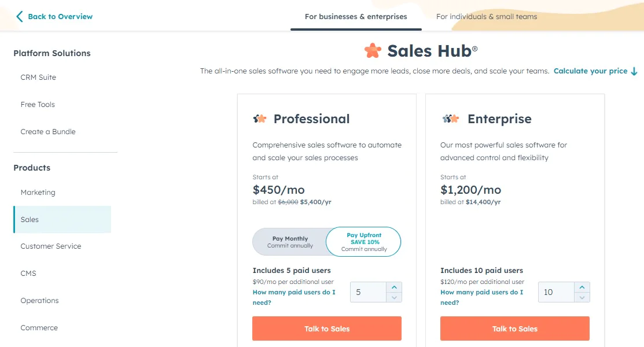644x347 pixels.
Task: Increment Professional paid users with up arrow
Action: coord(394,287)
